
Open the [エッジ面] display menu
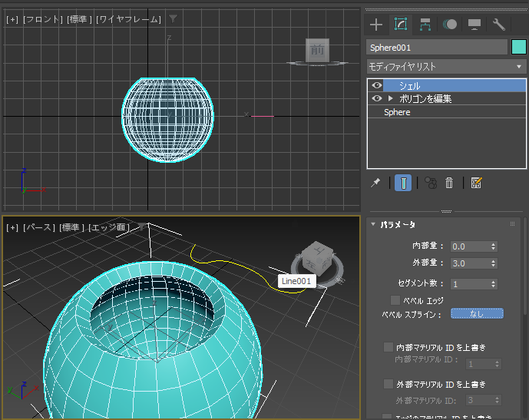(x=109, y=228)
